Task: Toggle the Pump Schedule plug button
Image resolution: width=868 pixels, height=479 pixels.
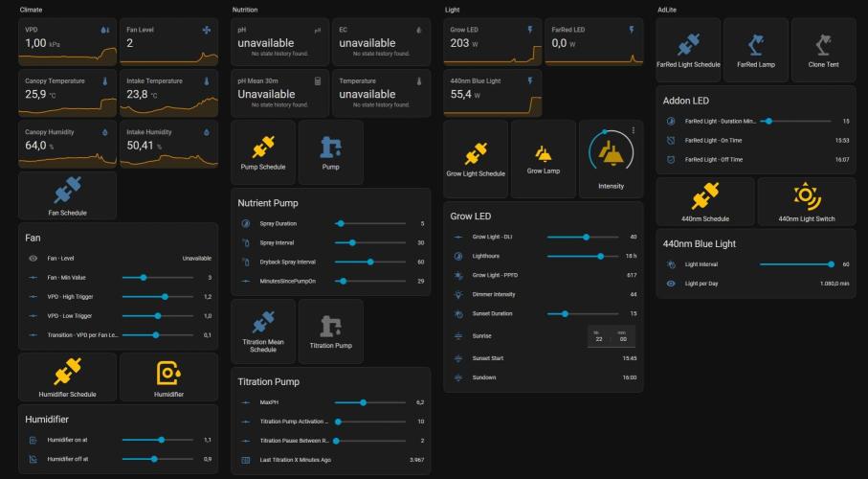Action: 263,152
